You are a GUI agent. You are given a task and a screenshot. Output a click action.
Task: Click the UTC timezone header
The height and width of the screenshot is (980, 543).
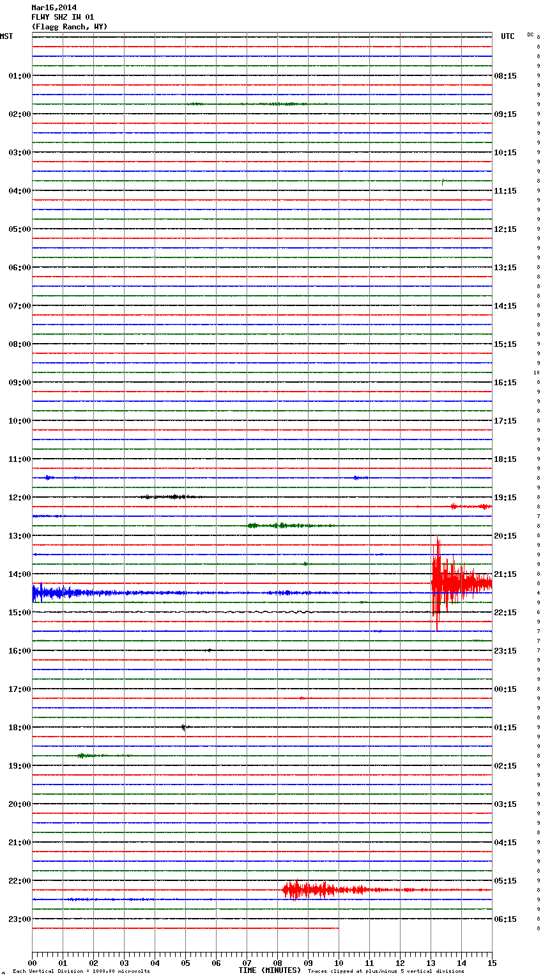coord(508,36)
